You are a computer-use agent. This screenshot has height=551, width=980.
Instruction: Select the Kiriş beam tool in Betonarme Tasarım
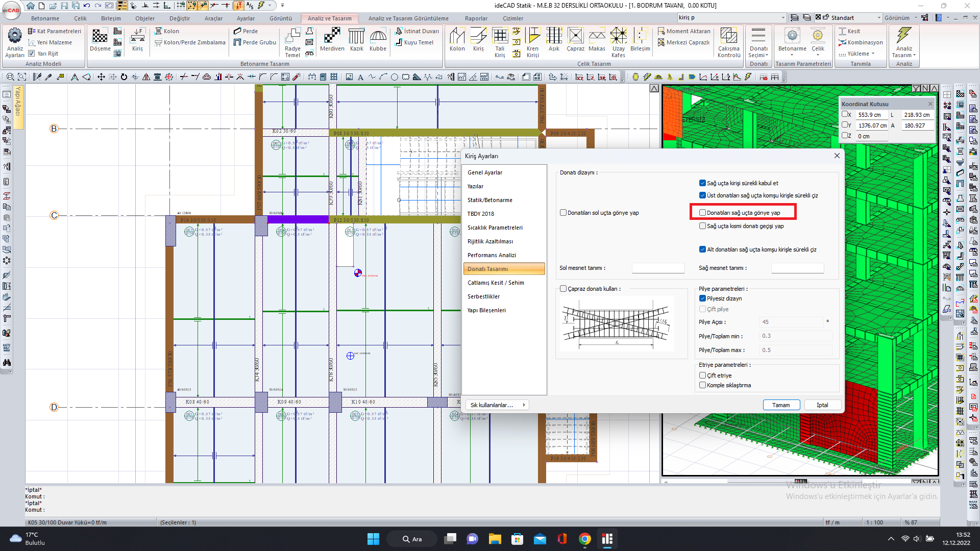[137, 40]
